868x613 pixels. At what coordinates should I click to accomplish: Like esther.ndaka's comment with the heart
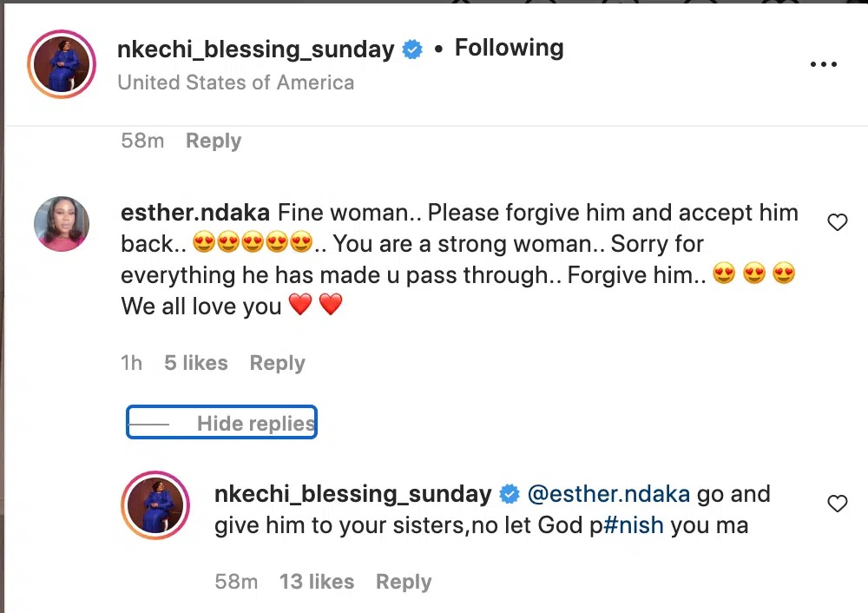[x=837, y=223]
